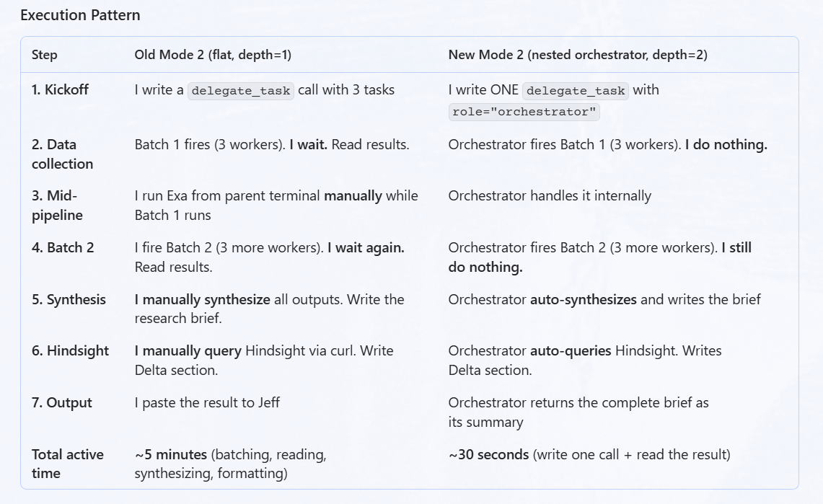
Task: Click the delegate_task code in the New Mode column
Action: coord(576,91)
